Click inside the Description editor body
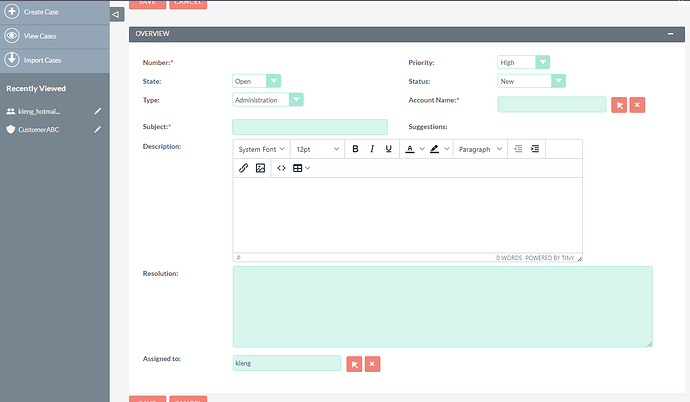The height and width of the screenshot is (402, 690). [407, 215]
